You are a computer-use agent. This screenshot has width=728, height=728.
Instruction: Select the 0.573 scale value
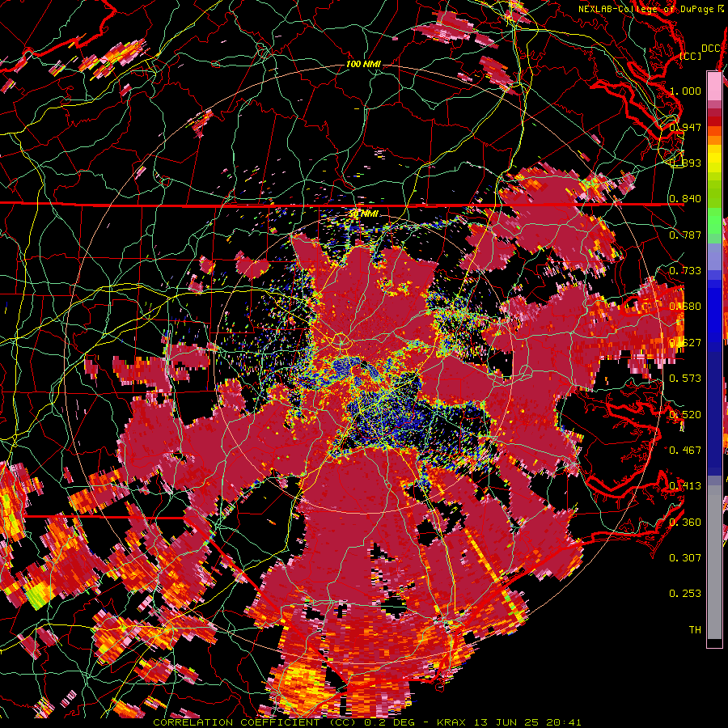pyautogui.click(x=685, y=379)
